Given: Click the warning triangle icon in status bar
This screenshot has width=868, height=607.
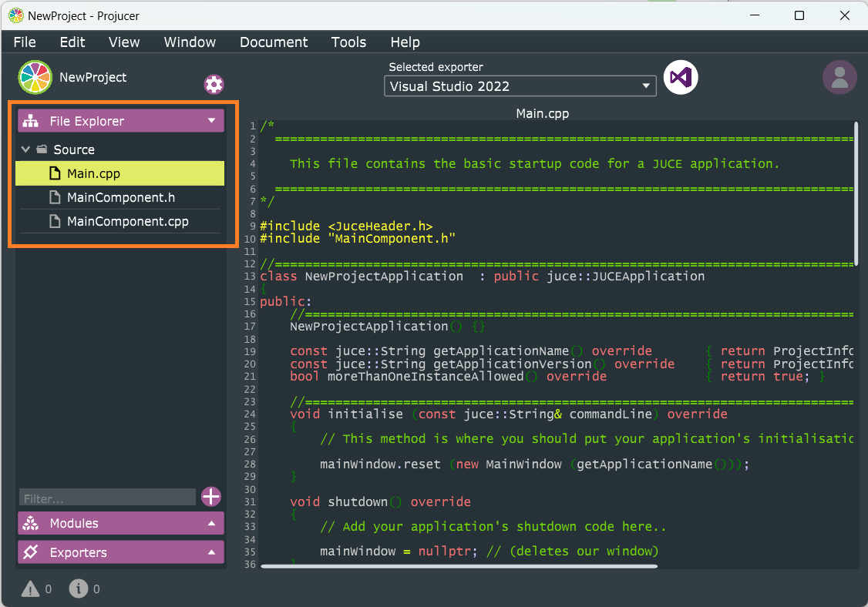Looking at the screenshot, I should 30,589.
